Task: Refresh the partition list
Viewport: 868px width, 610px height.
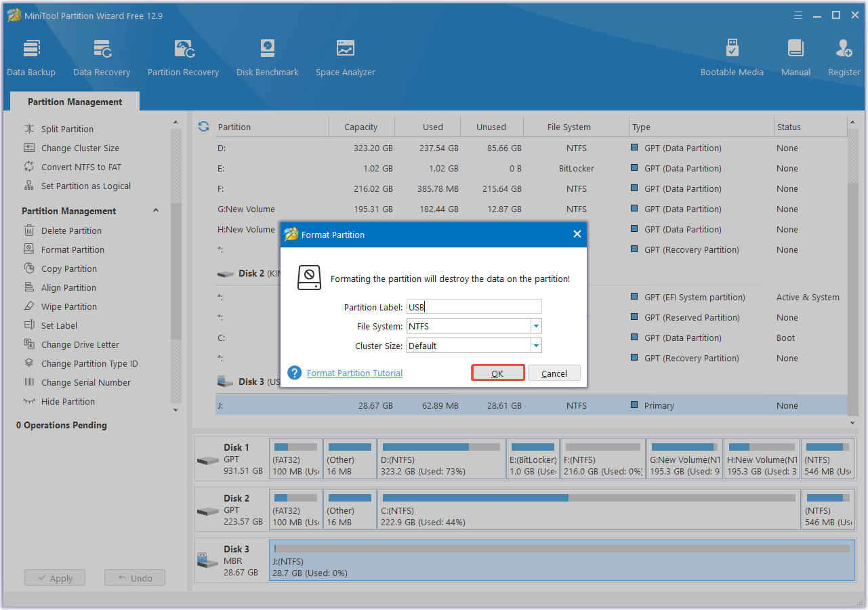Action: (x=203, y=126)
